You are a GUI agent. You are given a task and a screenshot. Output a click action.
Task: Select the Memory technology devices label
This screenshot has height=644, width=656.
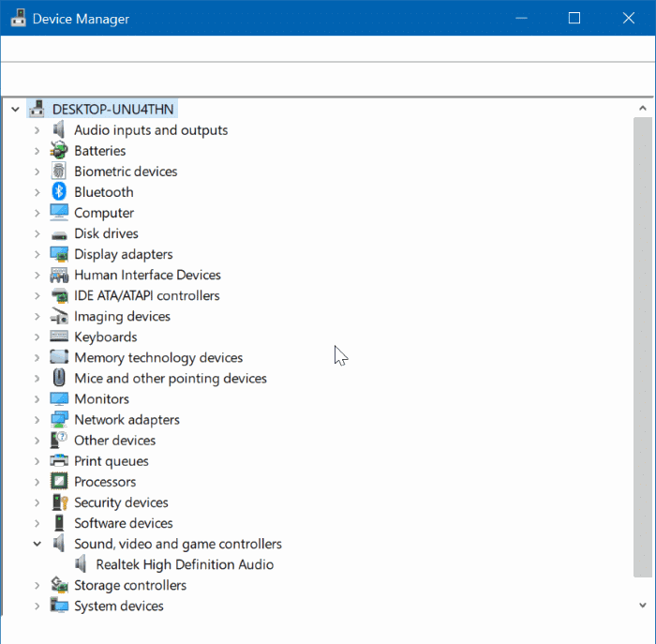pos(158,358)
